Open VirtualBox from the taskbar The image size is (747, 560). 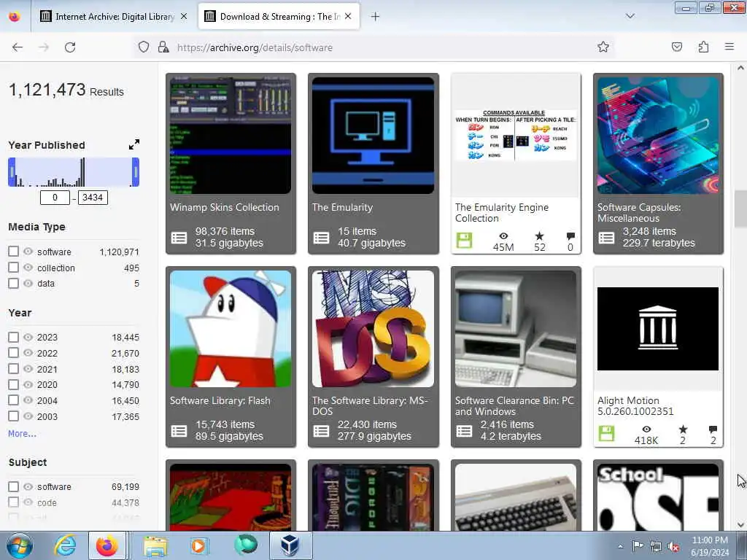(x=290, y=545)
